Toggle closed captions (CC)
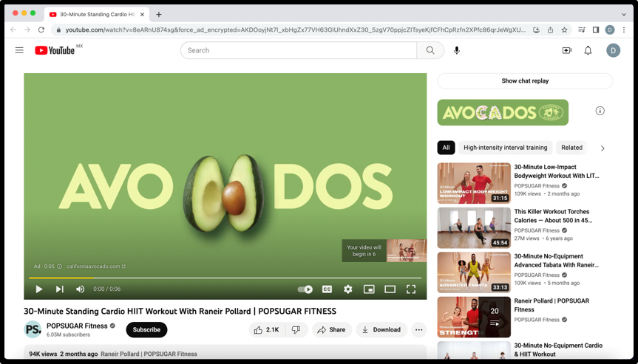 (x=327, y=289)
